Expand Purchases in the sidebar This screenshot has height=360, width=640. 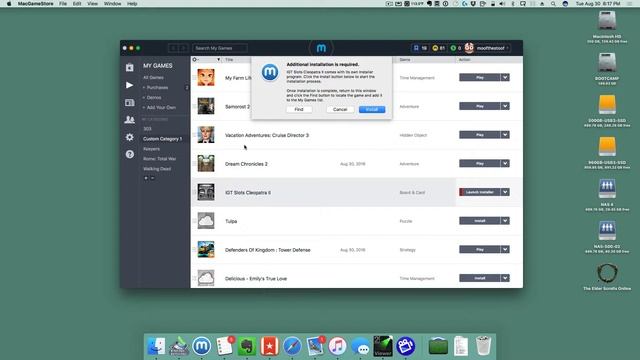pyautogui.click(x=157, y=87)
